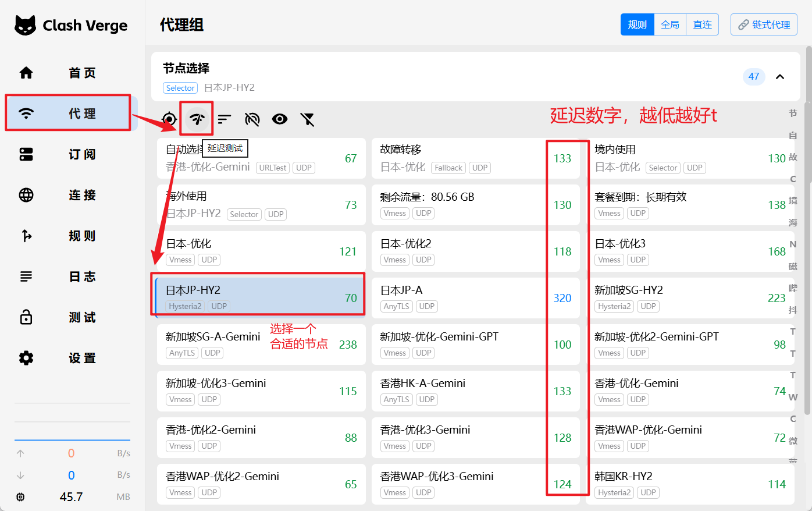Screen dimensions: 812x511
Task: Open the 链式代理 button
Action: (x=764, y=24)
